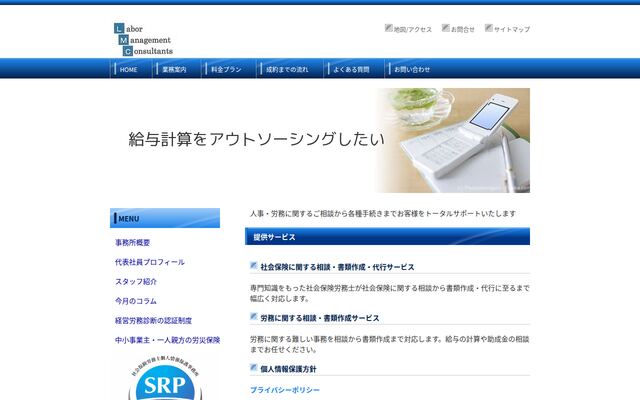Click the SRP certification badge

pyautogui.click(x=165, y=378)
